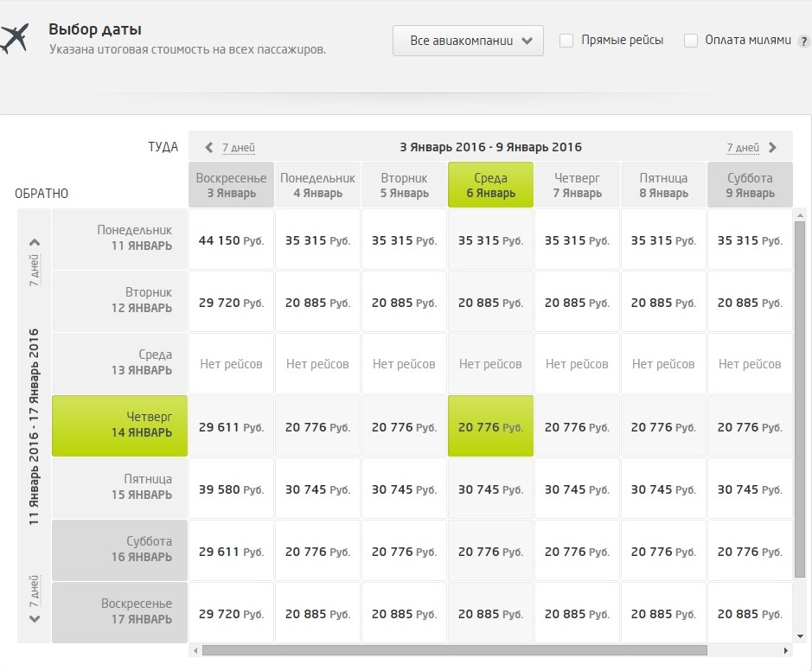Pick highlighted 20 776 Руб. Среда cell
The image size is (812, 671).
490,427
